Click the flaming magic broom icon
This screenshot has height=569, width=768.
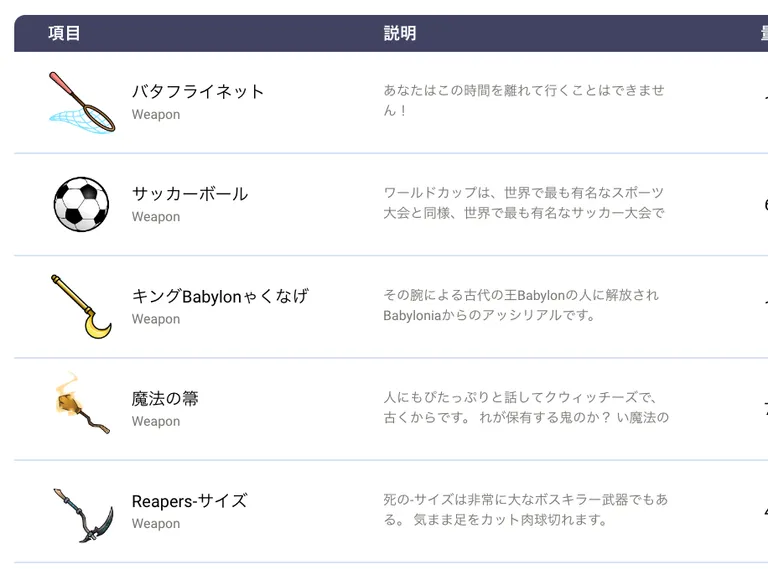tap(82, 403)
